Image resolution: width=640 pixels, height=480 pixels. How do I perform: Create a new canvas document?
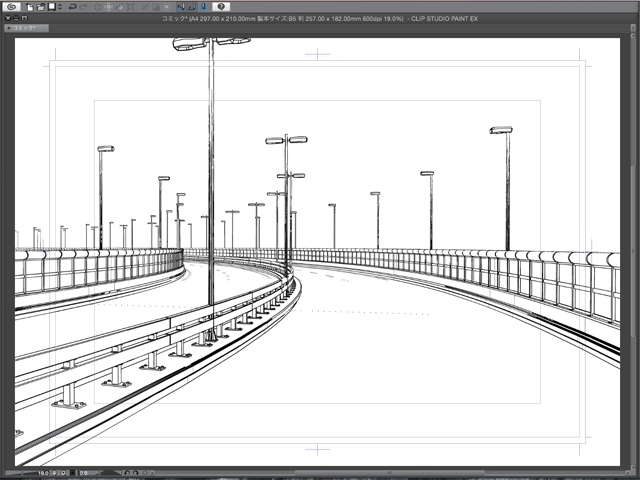(x=30, y=7)
